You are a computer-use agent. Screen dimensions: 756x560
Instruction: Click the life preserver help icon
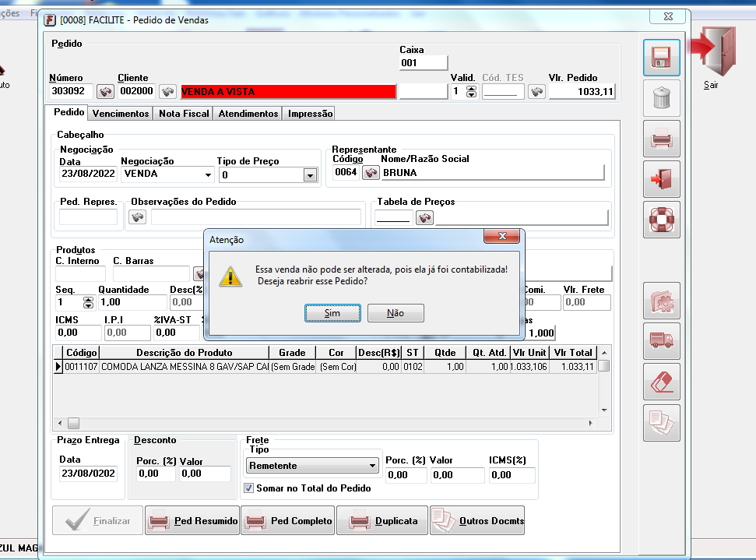pyautogui.click(x=661, y=220)
